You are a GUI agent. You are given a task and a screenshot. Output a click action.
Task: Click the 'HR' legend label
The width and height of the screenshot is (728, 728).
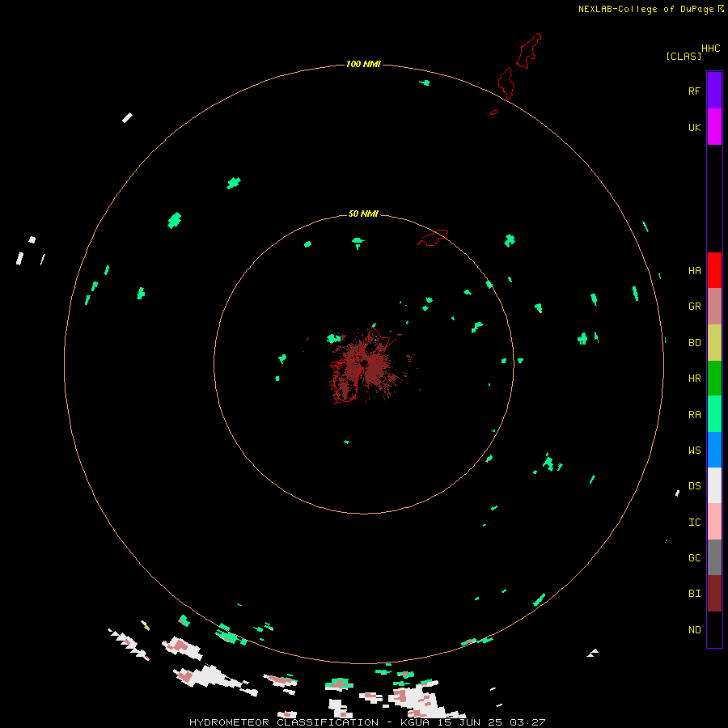click(x=694, y=379)
